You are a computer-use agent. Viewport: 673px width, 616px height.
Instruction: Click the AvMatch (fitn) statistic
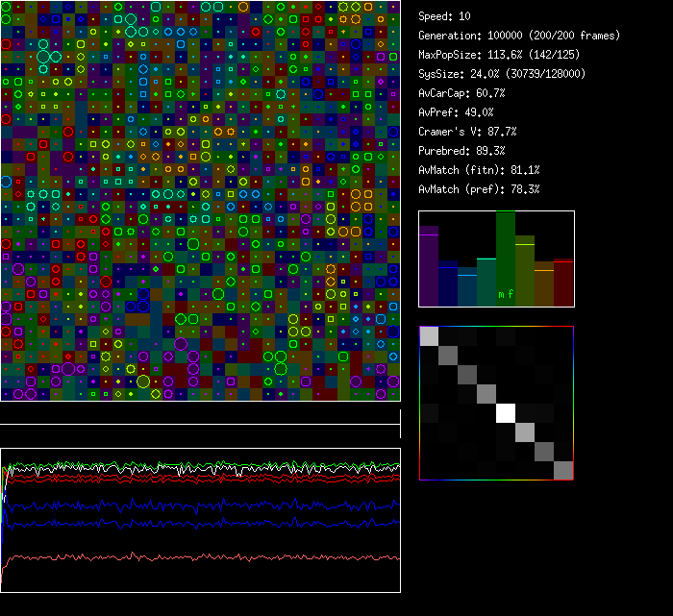(479, 170)
